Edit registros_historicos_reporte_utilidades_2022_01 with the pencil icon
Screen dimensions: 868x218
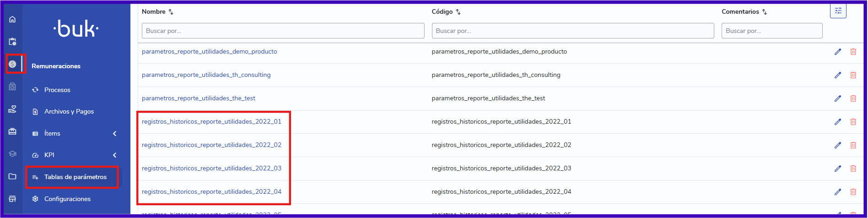[x=837, y=122]
